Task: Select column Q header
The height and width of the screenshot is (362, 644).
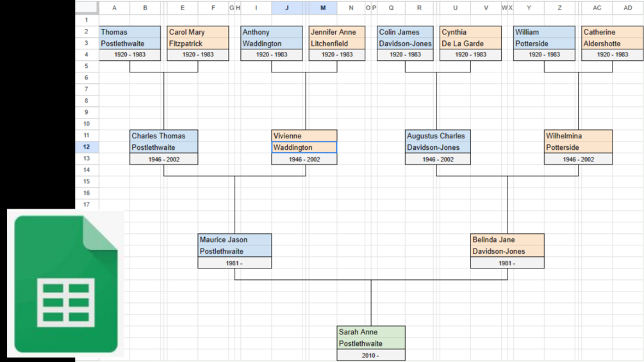Action: click(391, 8)
